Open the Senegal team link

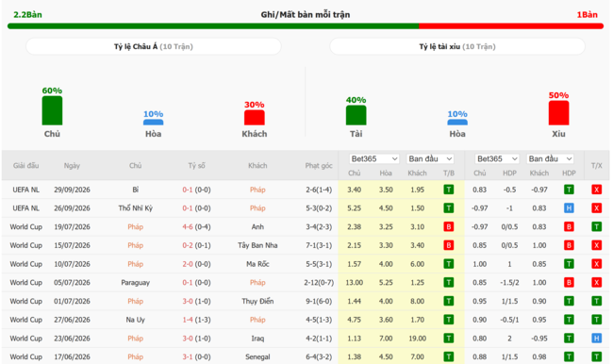tap(257, 356)
